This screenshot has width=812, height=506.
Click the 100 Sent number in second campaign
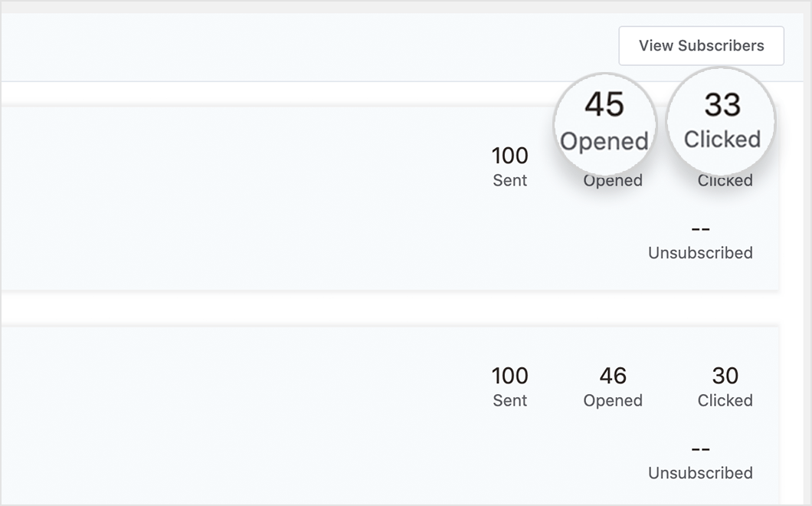(x=509, y=376)
